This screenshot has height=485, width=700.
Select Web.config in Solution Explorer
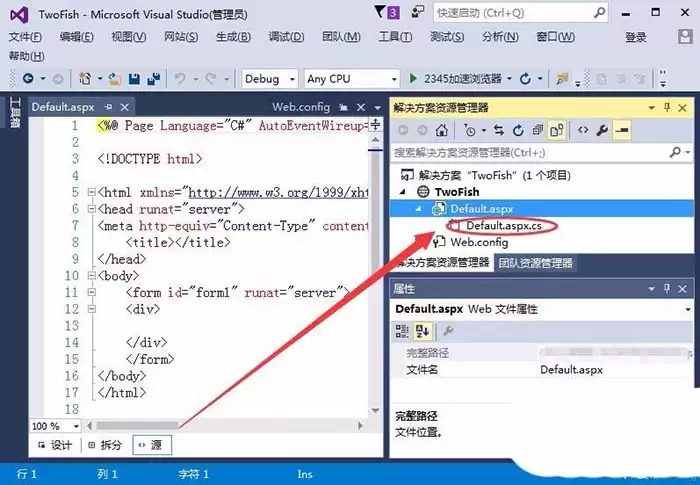(479, 242)
